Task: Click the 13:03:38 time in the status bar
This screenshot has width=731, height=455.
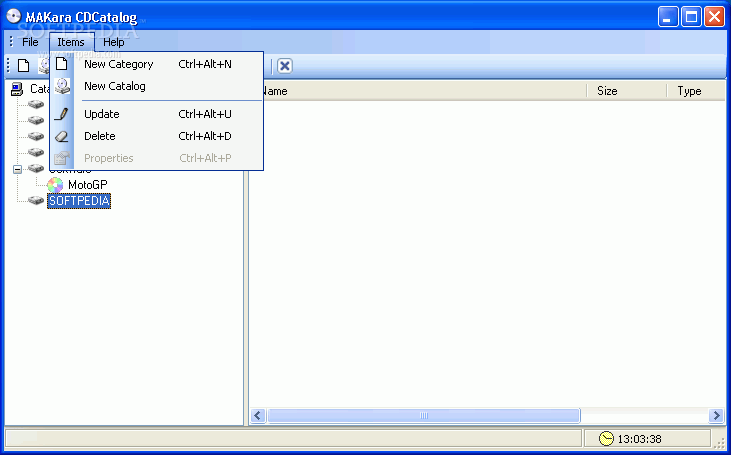Action: point(639,439)
